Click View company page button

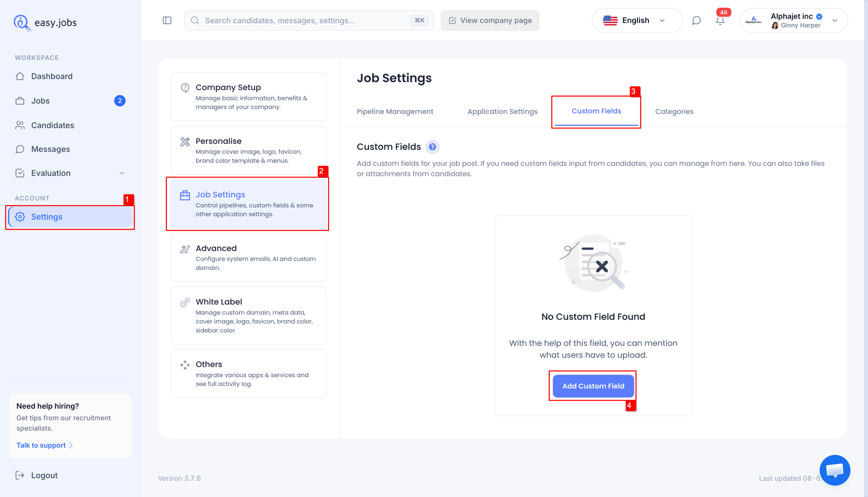(490, 20)
